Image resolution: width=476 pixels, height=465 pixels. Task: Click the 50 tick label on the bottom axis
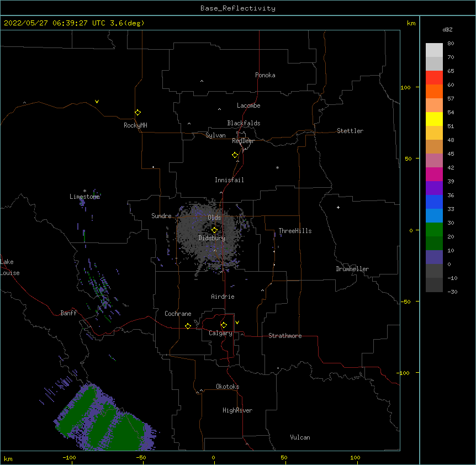pos(284,457)
